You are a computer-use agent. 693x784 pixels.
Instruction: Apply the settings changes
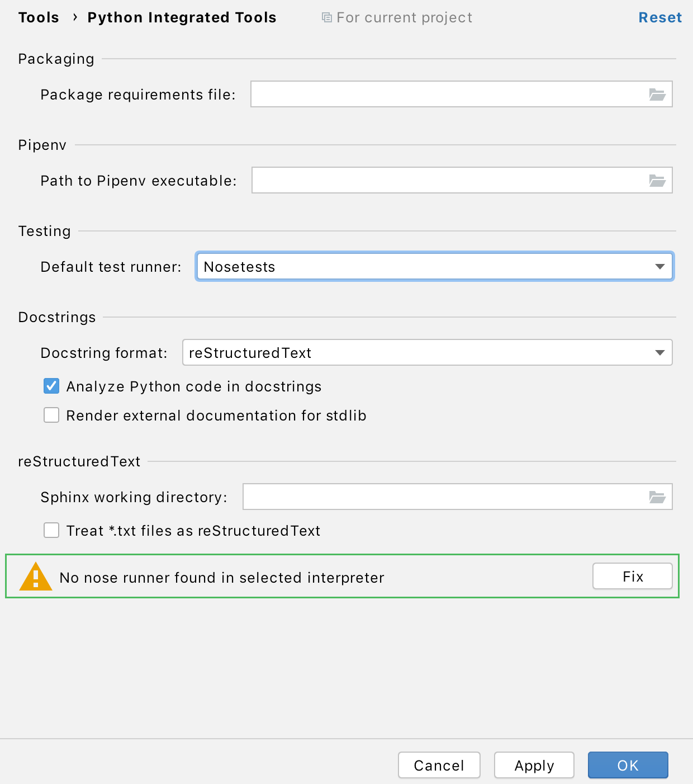534,766
